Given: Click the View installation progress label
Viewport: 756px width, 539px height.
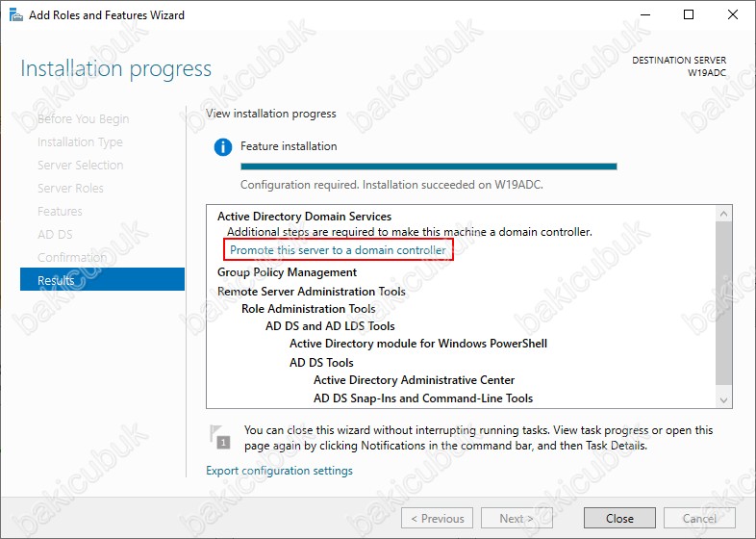Looking at the screenshot, I should [x=271, y=114].
